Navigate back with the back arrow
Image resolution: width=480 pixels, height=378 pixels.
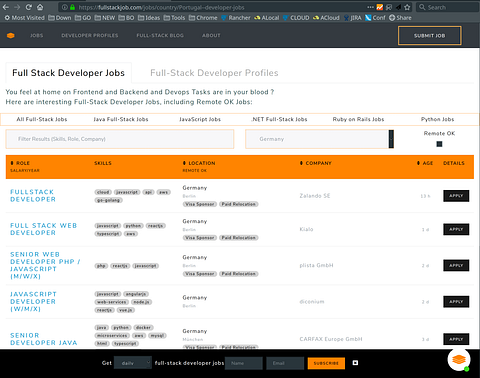(x=6, y=7)
